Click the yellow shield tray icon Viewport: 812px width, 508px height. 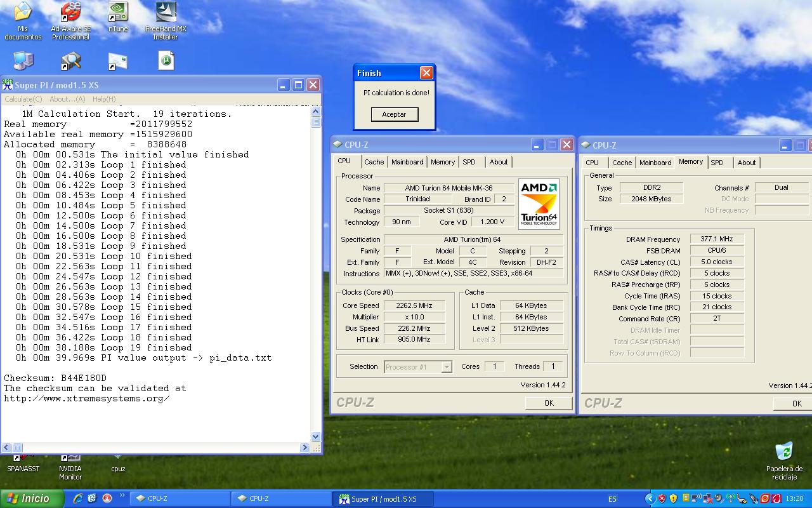tap(673, 498)
